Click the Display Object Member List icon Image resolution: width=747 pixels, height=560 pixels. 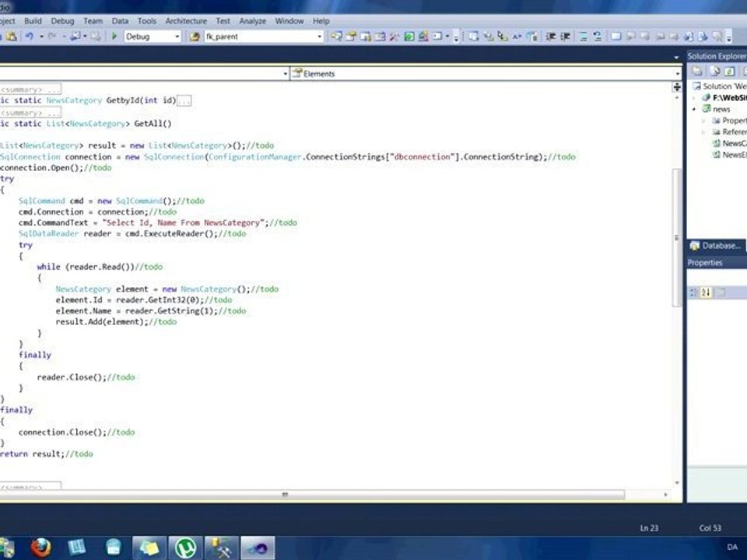(x=473, y=37)
